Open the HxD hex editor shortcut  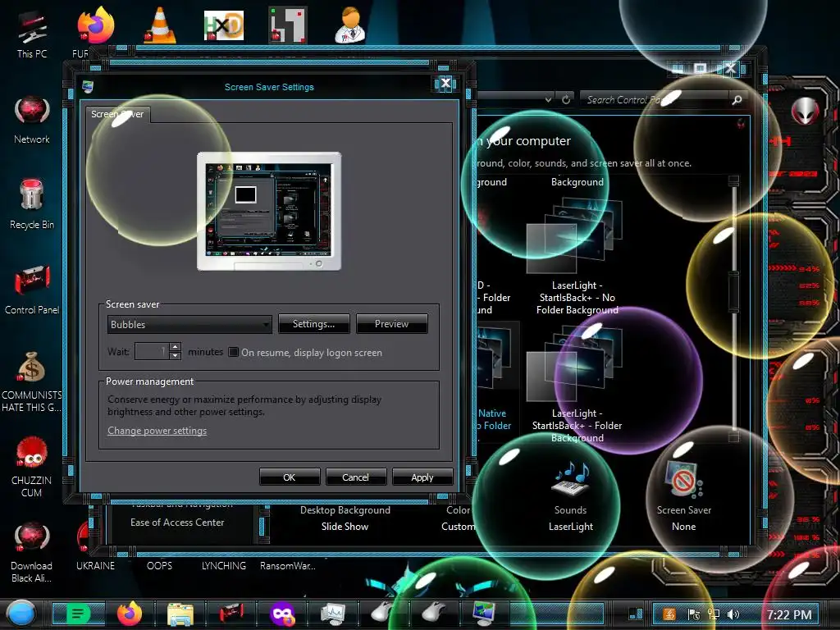point(224,25)
